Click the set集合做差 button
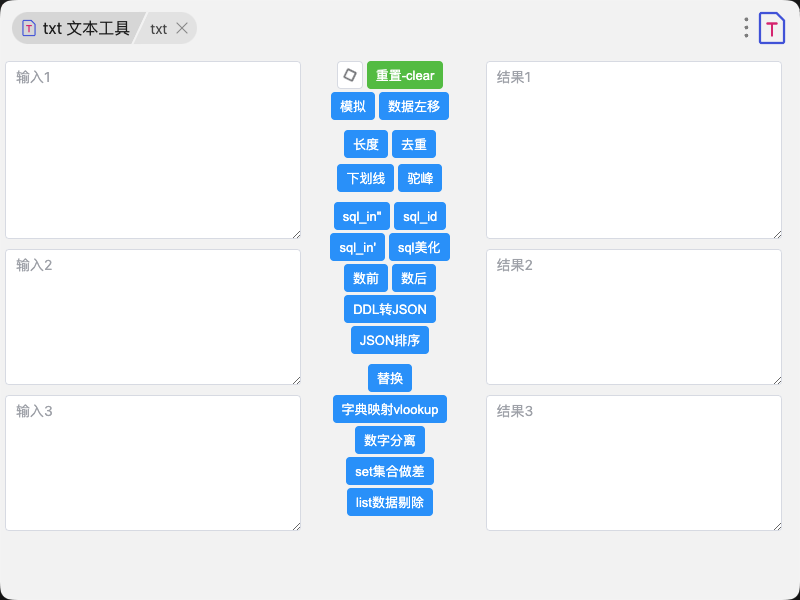Screen dimensions: 800x600 point(390,471)
